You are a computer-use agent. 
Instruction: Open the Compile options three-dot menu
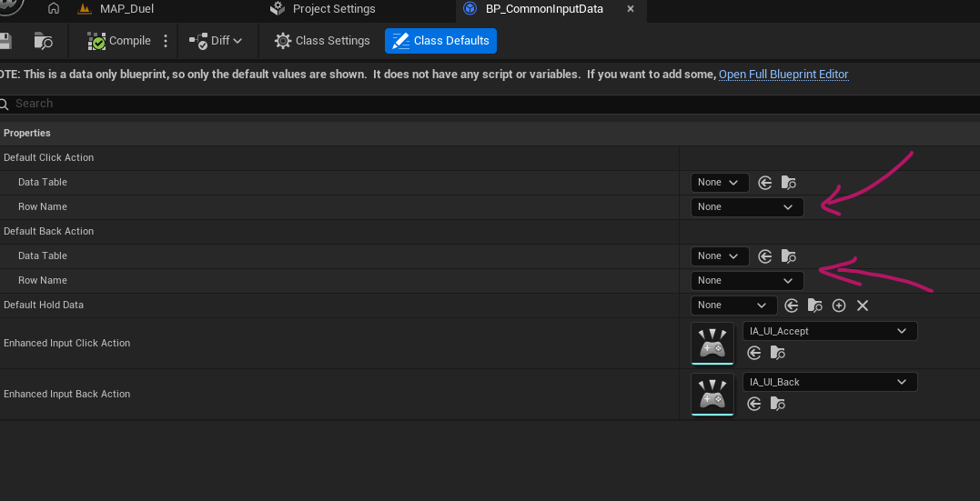tap(166, 41)
